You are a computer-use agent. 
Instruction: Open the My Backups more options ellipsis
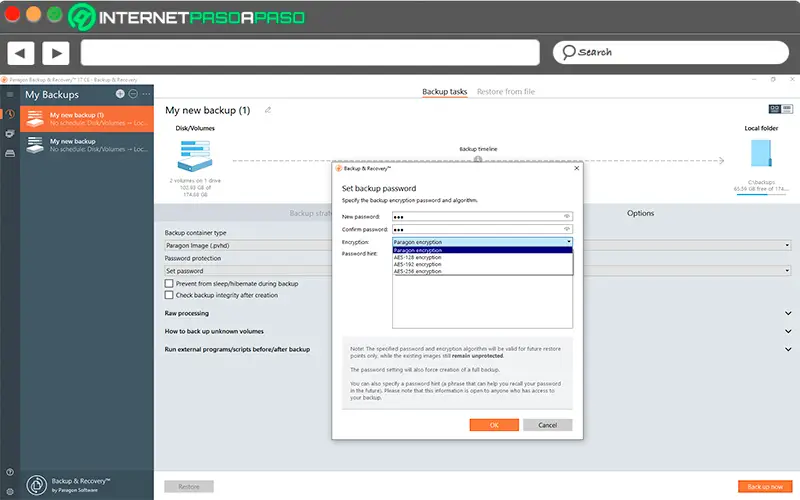[146, 94]
